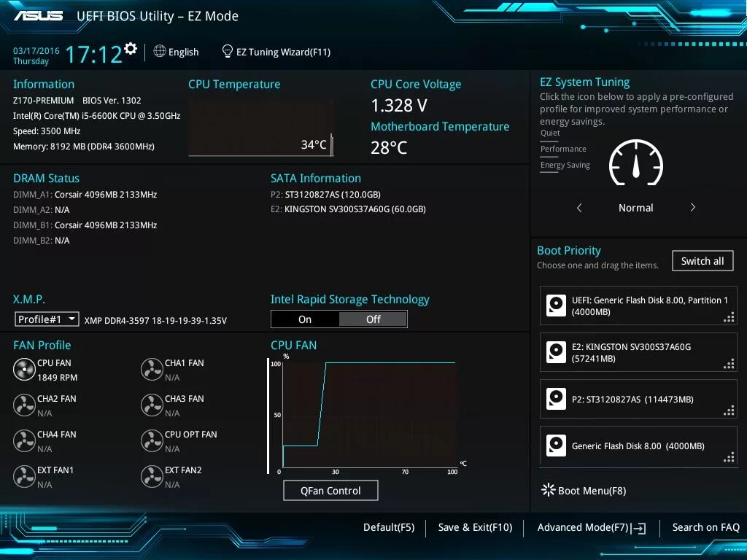
Task: Click the CPU OPT FAN icon
Action: [x=152, y=441]
